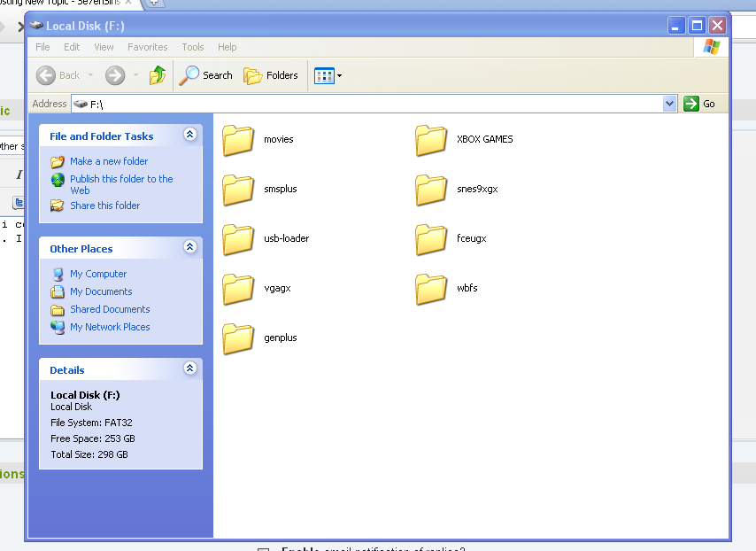Screen dimensions: 756x551
Task: Click the Go button
Action: (699, 104)
